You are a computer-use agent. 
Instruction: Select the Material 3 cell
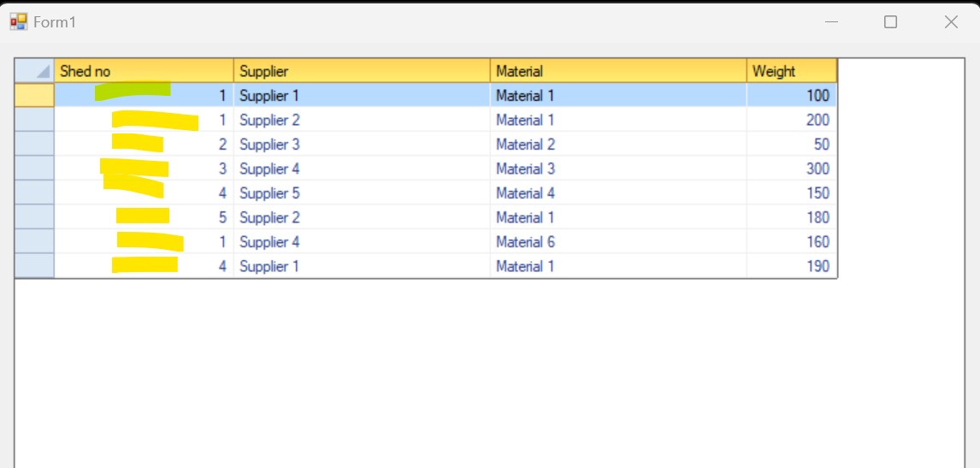(618, 169)
